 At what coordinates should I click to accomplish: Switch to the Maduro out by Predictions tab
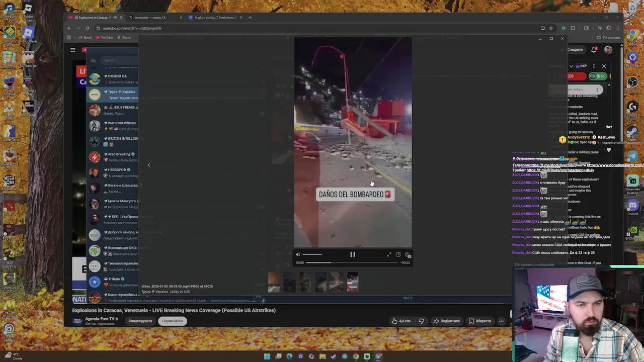[x=214, y=18]
